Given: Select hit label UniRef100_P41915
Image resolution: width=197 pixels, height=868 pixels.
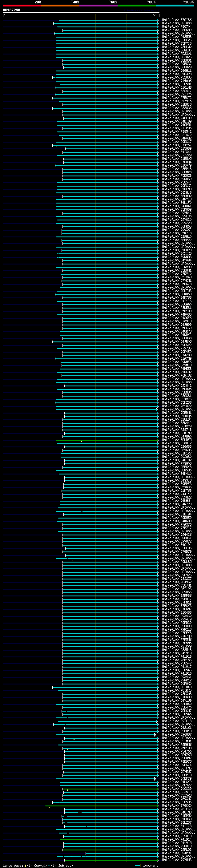Looking at the screenshot, I should (x=177, y=843).
